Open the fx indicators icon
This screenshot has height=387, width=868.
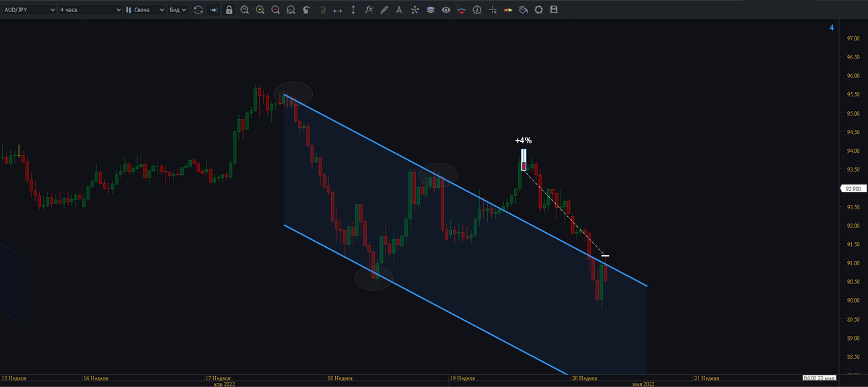(369, 10)
